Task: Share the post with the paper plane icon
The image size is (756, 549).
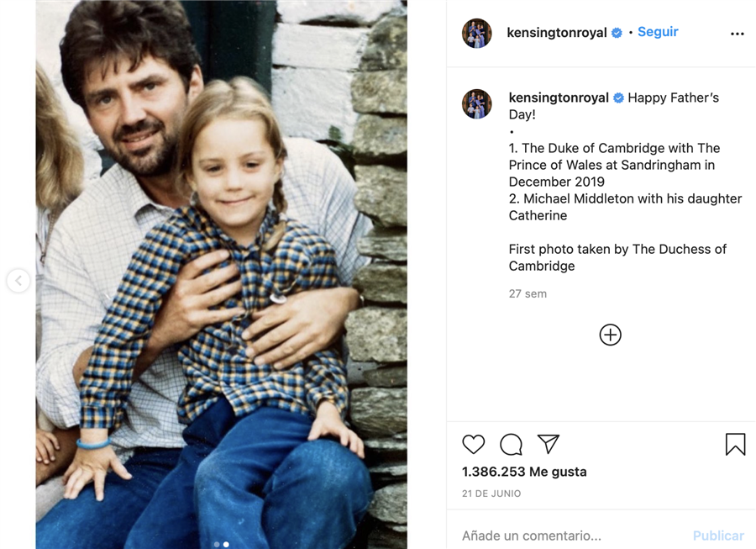Action: (549, 443)
